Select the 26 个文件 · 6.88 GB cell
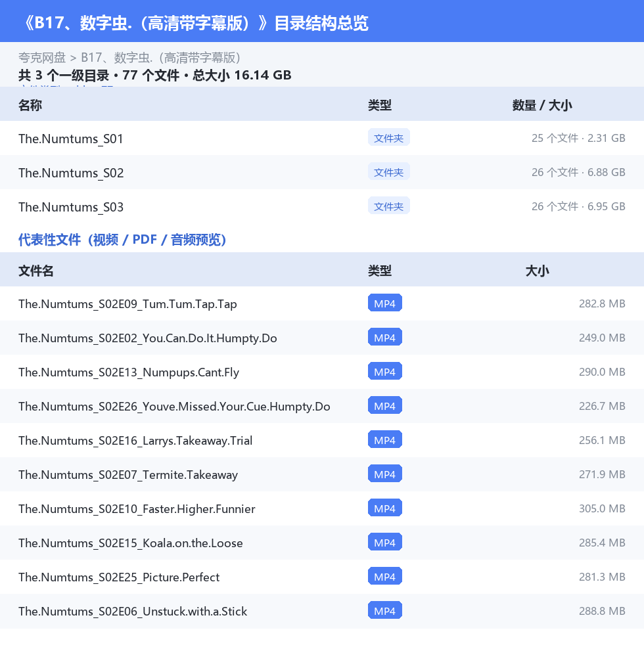Image resolution: width=644 pixels, height=649 pixels. (x=578, y=172)
